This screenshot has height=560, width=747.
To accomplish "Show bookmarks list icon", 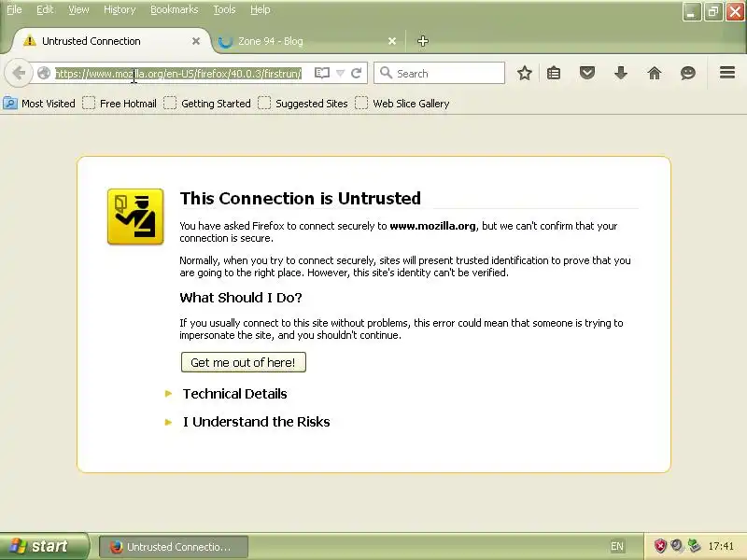I will [x=554, y=73].
